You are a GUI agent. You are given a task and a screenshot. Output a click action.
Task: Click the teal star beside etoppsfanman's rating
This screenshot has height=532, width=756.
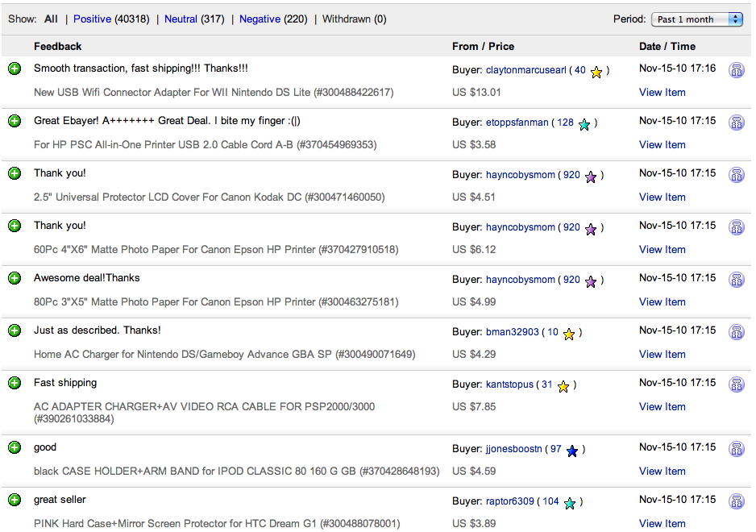(584, 124)
